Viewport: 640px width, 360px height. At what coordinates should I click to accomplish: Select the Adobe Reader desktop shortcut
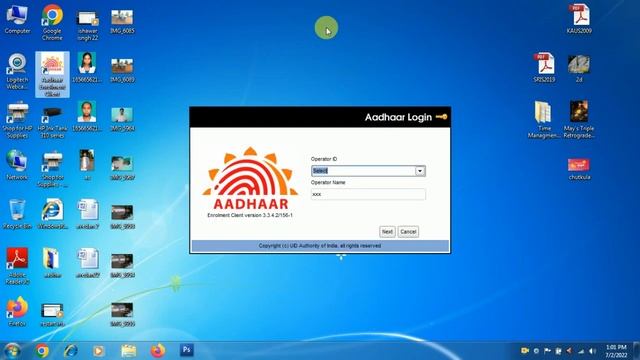[x=17, y=266]
